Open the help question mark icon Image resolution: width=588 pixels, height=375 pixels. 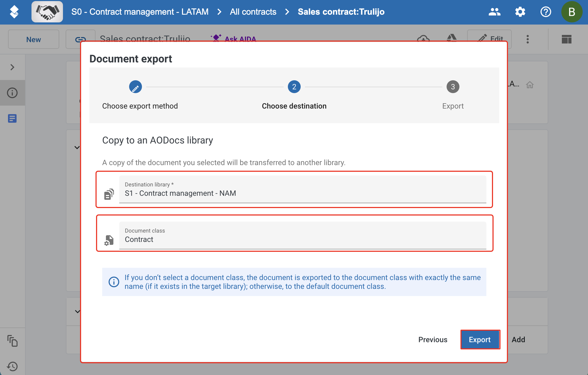(x=546, y=12)
